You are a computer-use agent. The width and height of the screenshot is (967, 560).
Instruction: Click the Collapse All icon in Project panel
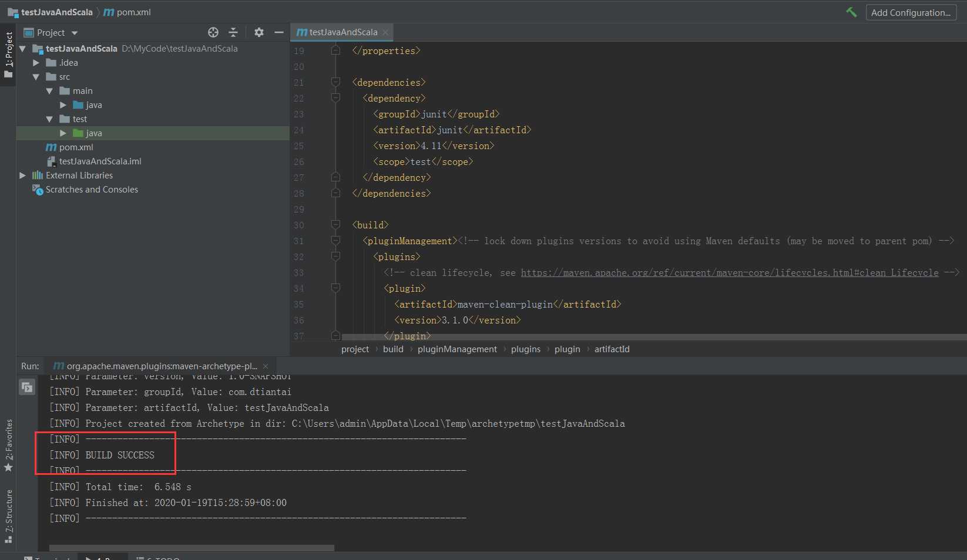[x=233, y=32]
